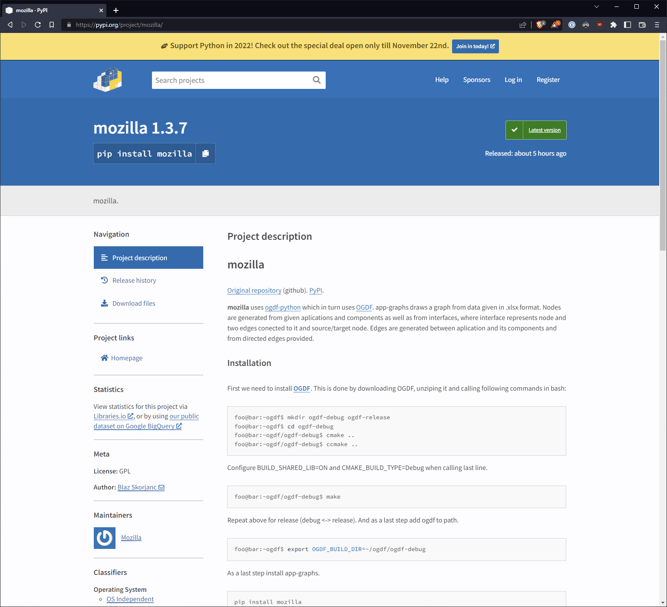This screenshot has width=667, height=607.
Task: Click the Latest version button
Action: point(536,130)
